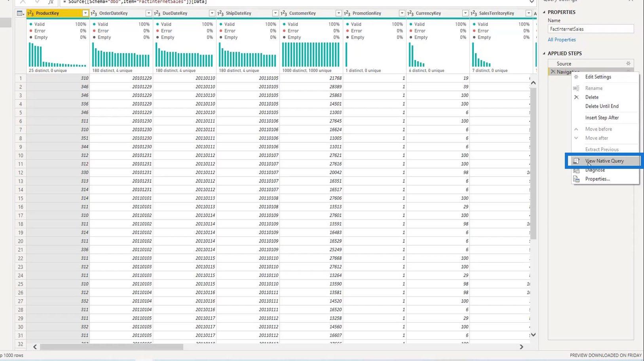Change data type icon for DueDateKey column
644x361 pixels.
coord(157,13)
